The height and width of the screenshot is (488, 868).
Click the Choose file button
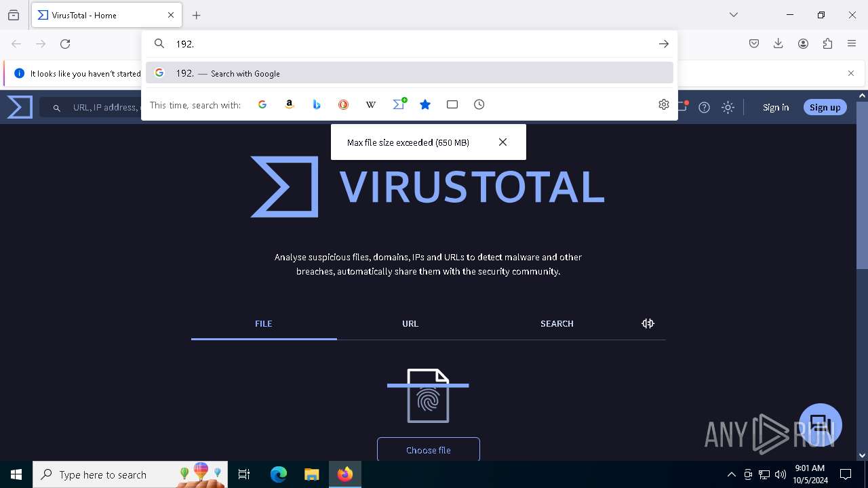coord(429,450)
